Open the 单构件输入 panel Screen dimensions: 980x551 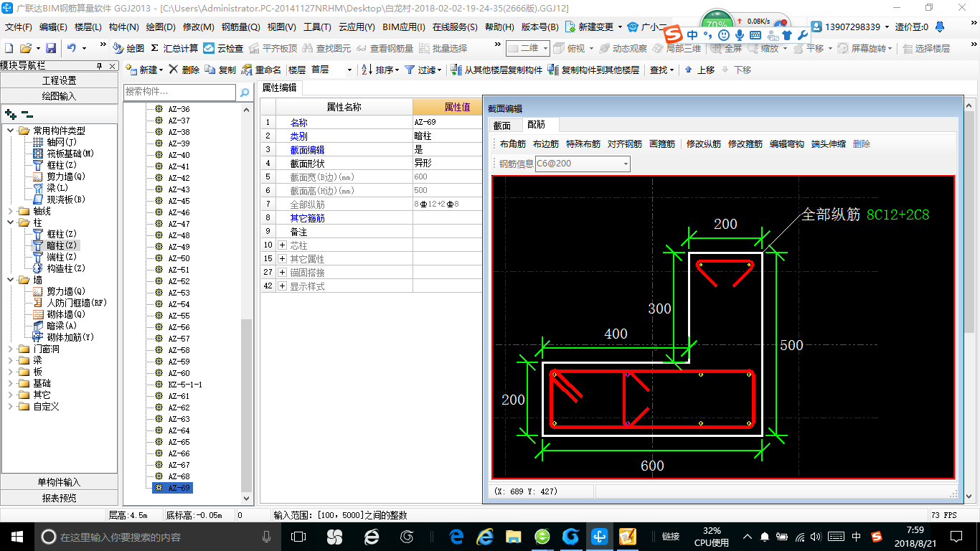(60, 482)
